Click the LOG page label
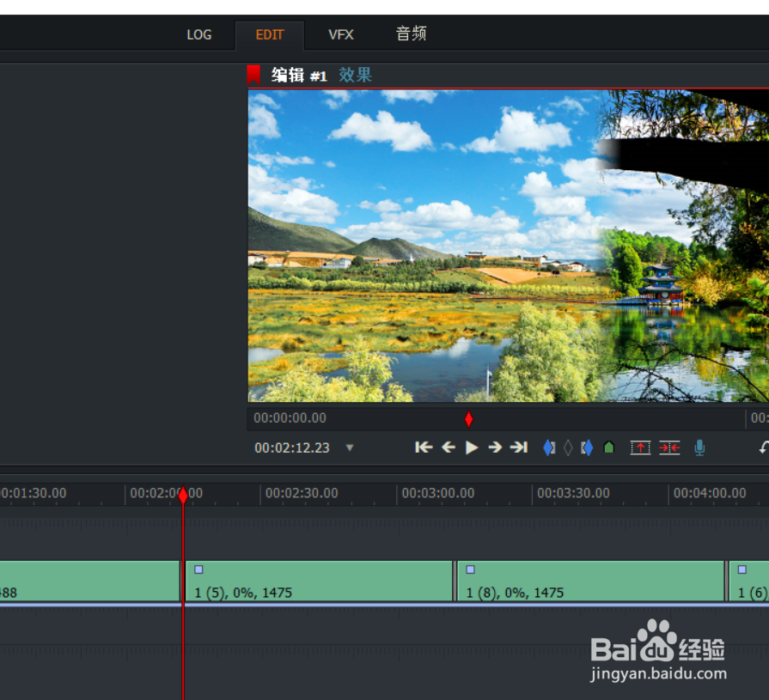This screenshot has width=769, height=700. [x=198, y=34]
